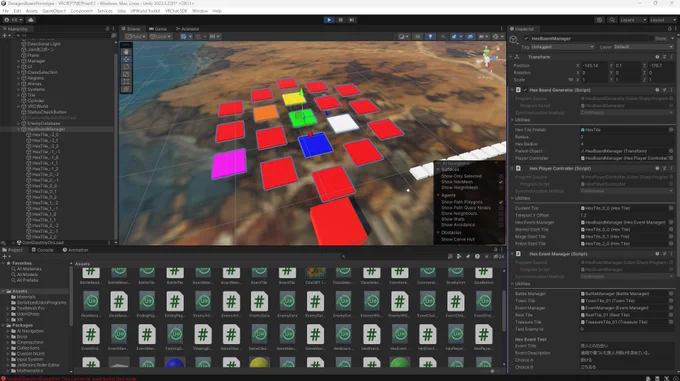The image size is (680, 381).
Task: Select the All Materials favorite in Project
Action: pos(29,269)
